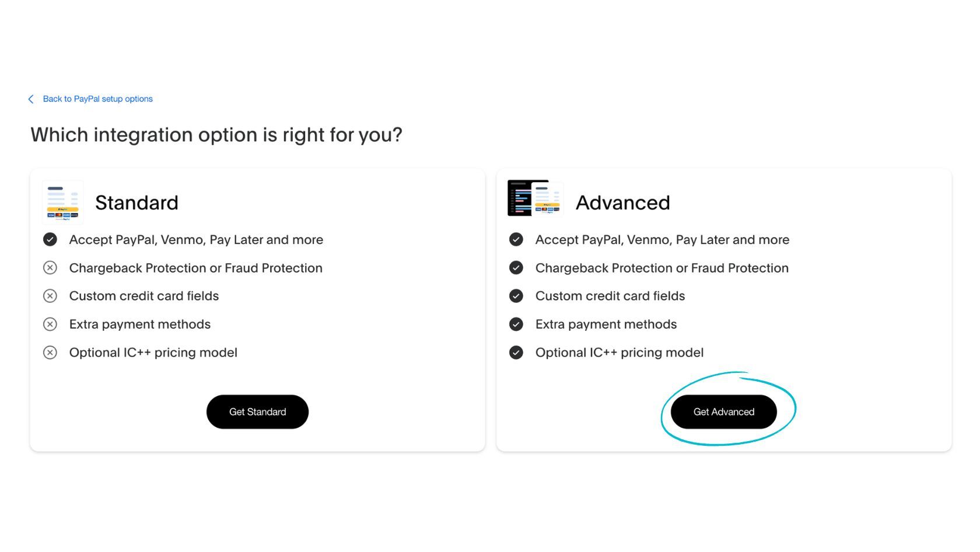
Task: Click Advanced 'Optional IC++ pricing model' text
Action: [619, 352]
